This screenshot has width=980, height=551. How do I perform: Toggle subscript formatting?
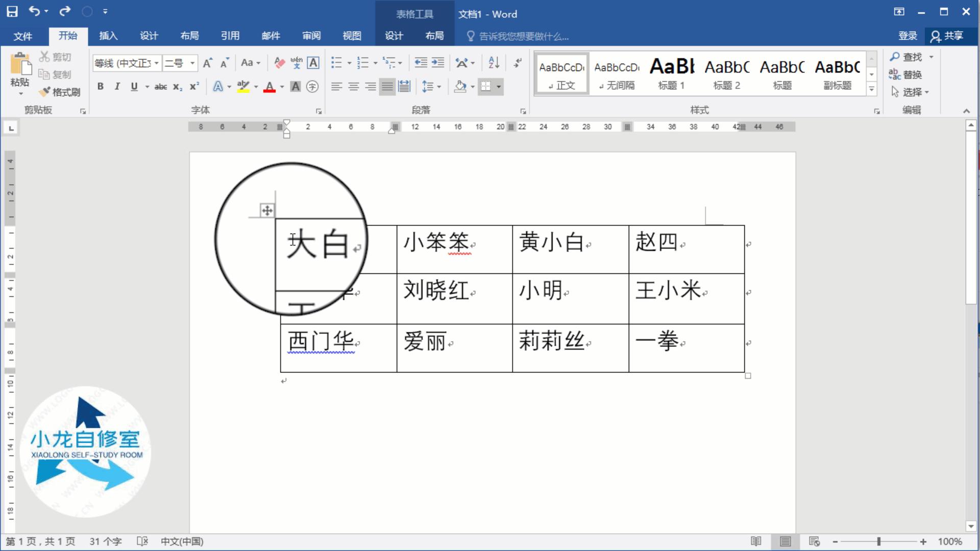click(x=177, y=87)
